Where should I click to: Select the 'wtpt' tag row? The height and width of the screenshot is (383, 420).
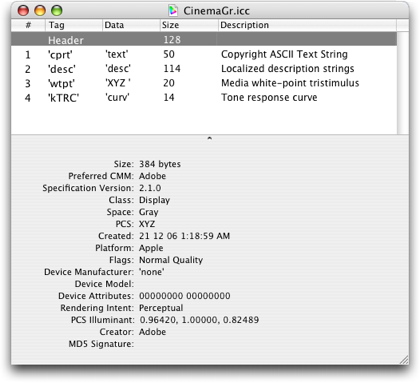(x=204, y=83)
